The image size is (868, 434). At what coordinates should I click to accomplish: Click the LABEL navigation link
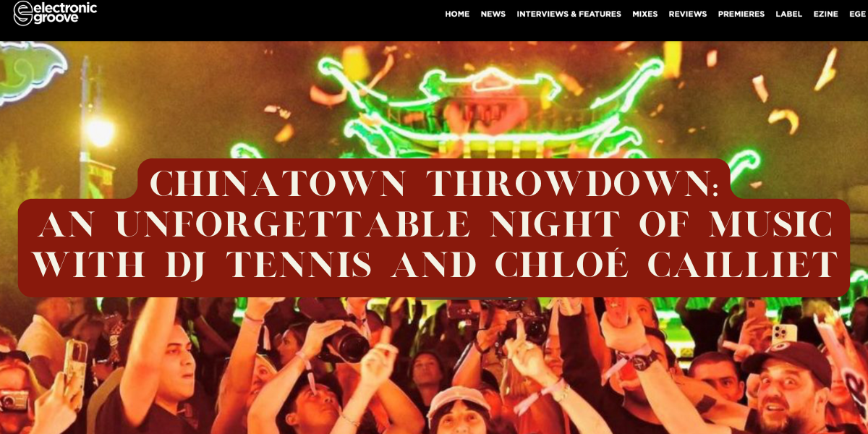tap(789, 14)
